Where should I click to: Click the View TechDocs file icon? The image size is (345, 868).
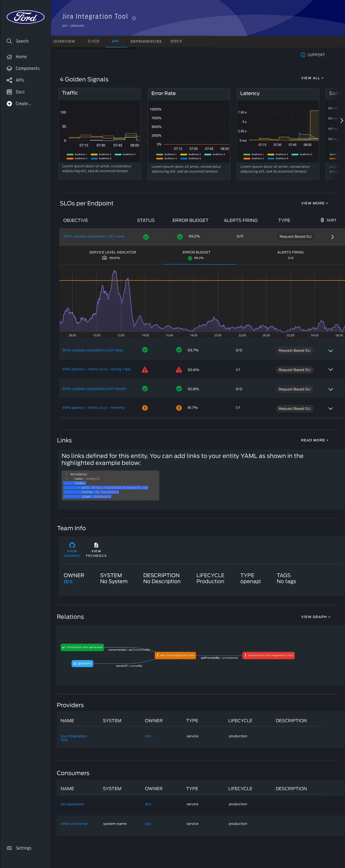click(x=96, y=545)
